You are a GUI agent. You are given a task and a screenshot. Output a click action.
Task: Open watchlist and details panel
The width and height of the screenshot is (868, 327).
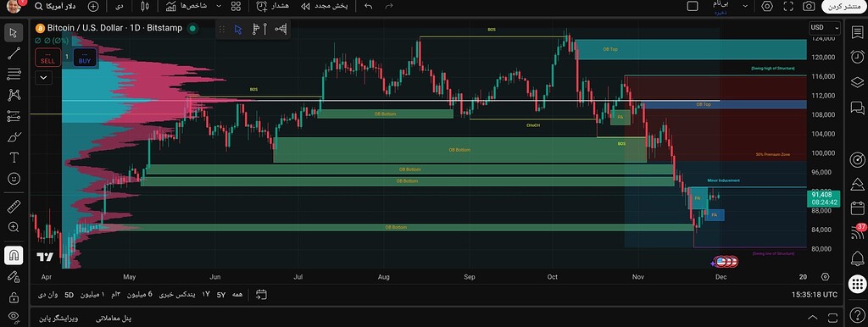click(x=857, y=33)
